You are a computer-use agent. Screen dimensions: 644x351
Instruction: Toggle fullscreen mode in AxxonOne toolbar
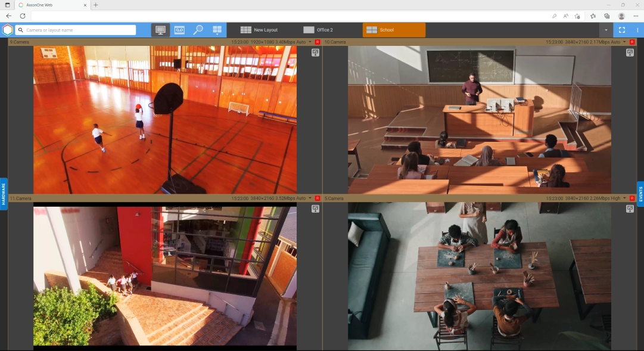click(622, 30)
